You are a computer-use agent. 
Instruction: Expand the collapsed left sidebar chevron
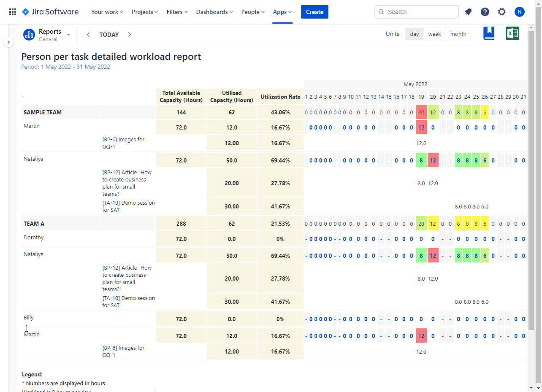point(8,42)
